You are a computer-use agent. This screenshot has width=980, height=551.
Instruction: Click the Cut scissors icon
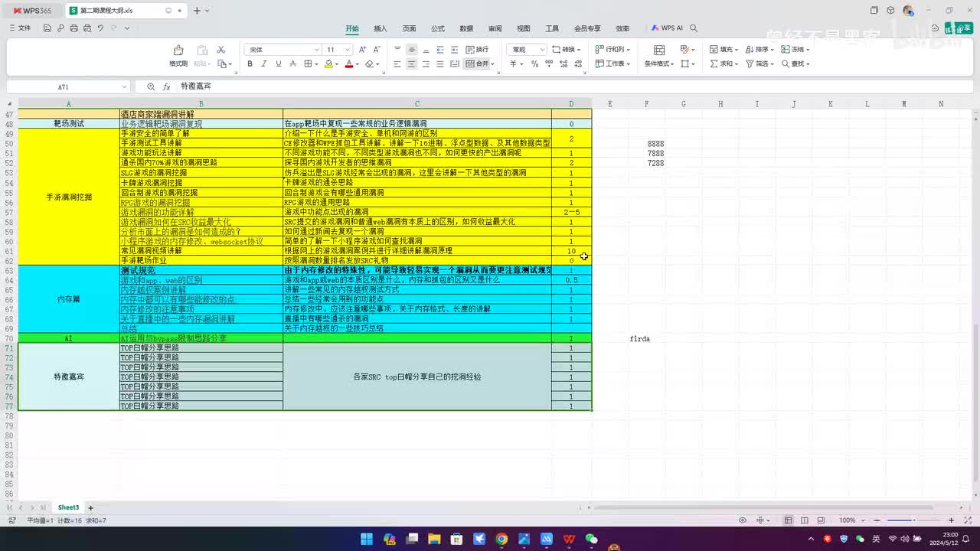(221, 50)
